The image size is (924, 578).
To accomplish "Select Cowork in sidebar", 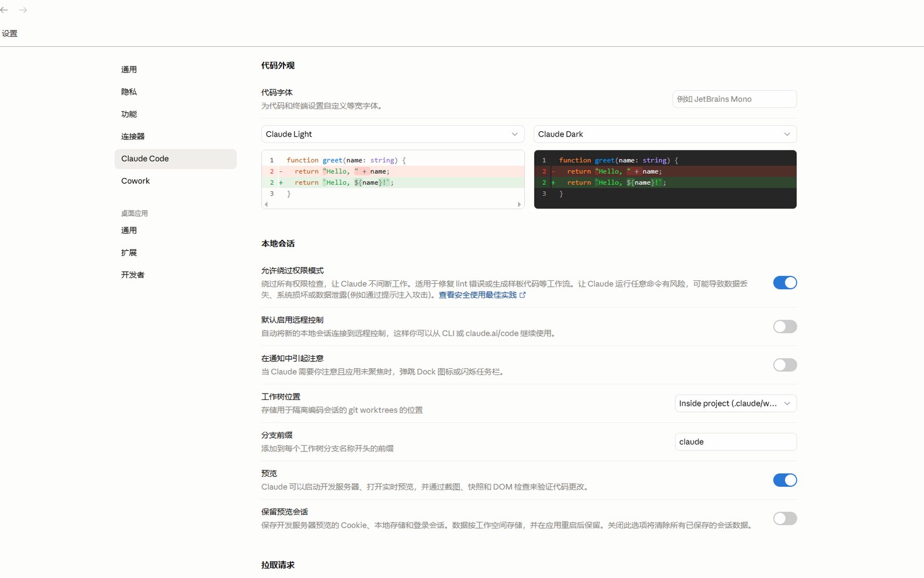I will (x=176, y=181).
